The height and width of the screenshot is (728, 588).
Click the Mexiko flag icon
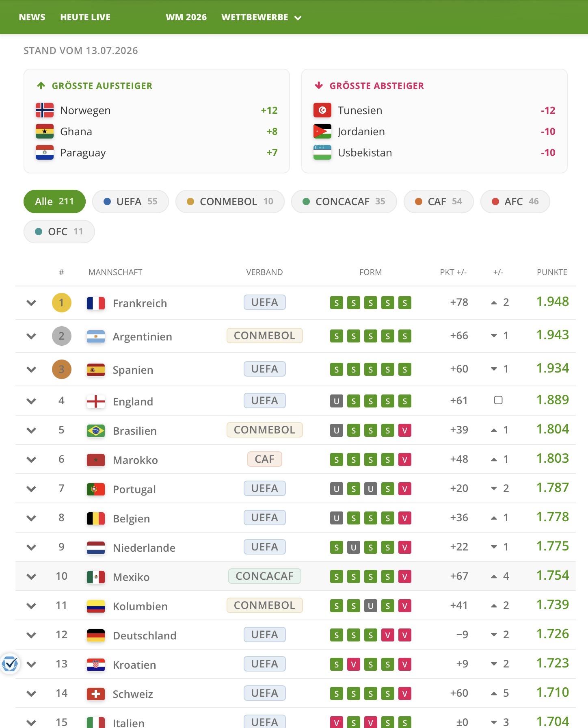click(96, 577)
